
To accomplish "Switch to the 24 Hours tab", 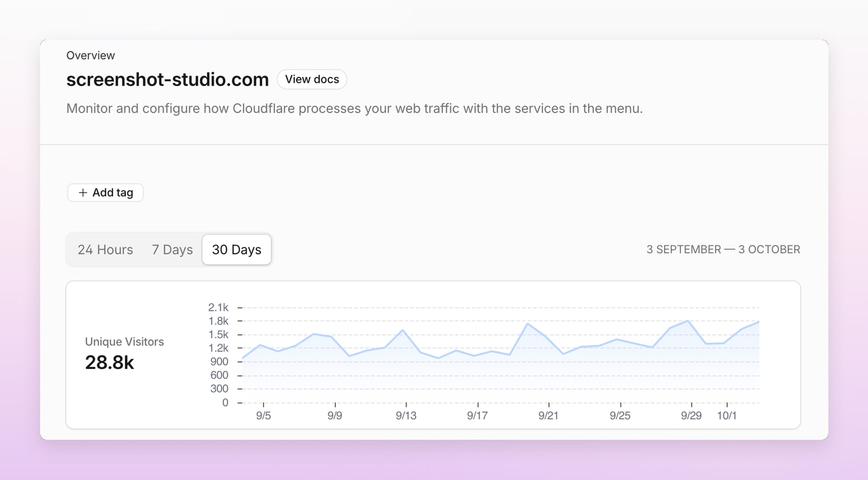I will tap(105, 249).
